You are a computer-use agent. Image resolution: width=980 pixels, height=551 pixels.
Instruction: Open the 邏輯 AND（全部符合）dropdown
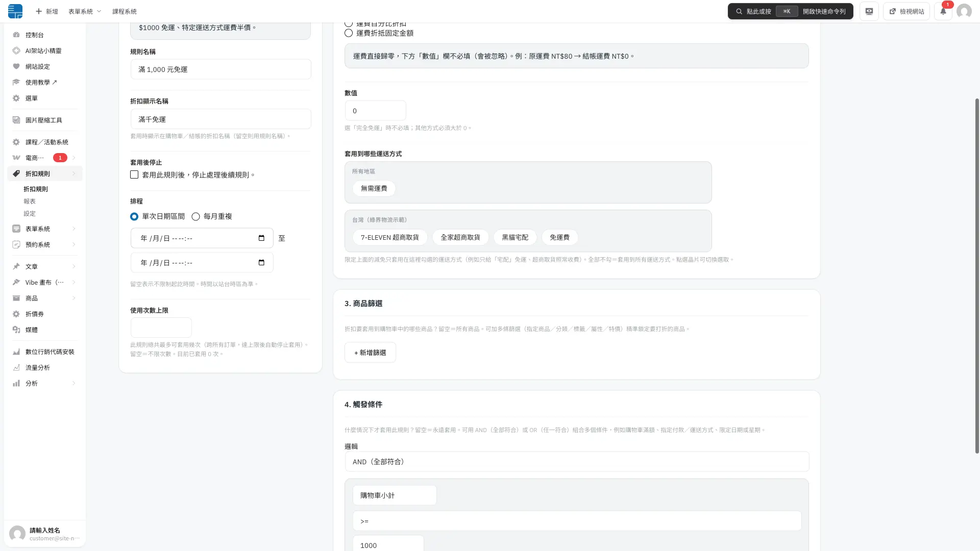coord(577,462)
